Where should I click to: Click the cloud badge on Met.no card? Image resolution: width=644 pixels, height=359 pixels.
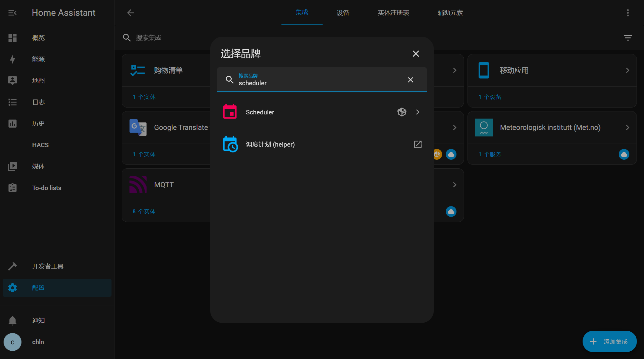point(624,154)
